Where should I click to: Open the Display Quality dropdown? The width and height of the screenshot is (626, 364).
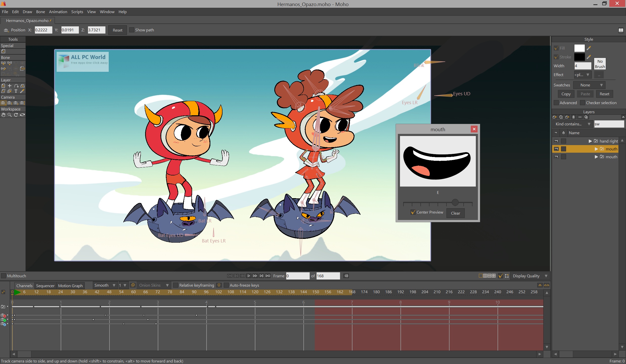click(530, 276)
